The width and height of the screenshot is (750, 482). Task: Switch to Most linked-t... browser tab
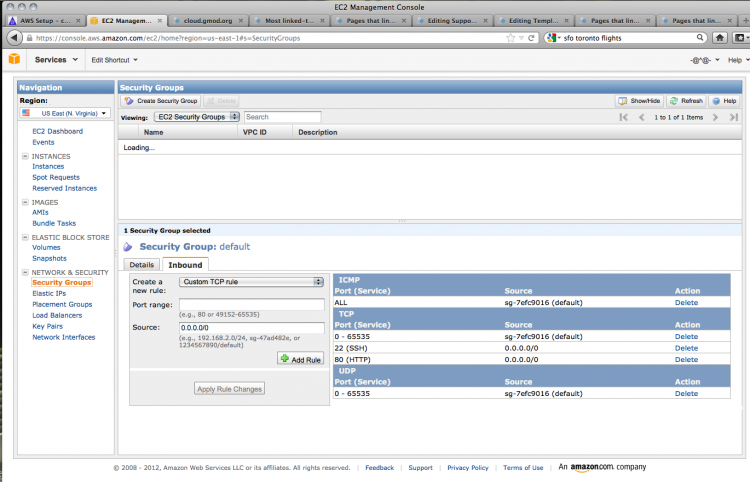(x=289, y=21)
